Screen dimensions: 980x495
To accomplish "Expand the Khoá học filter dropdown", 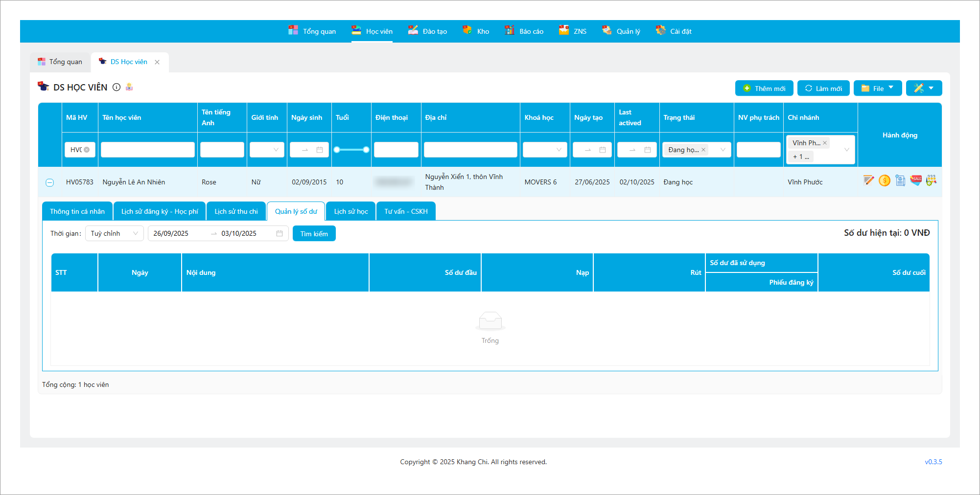I will click(x=545, y=150).
